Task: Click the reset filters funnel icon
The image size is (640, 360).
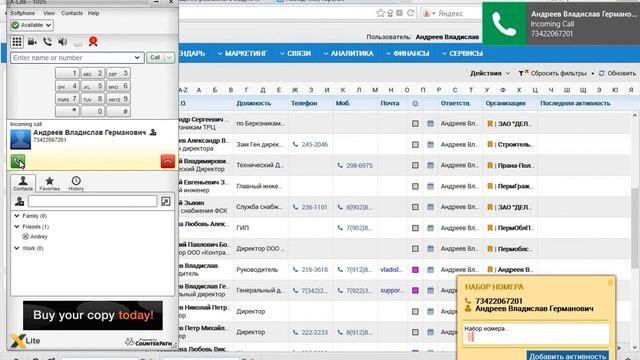Action: (x=523, y=73)
